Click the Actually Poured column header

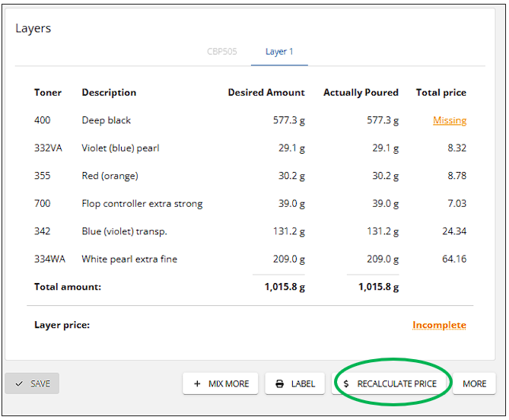(361, 93)
